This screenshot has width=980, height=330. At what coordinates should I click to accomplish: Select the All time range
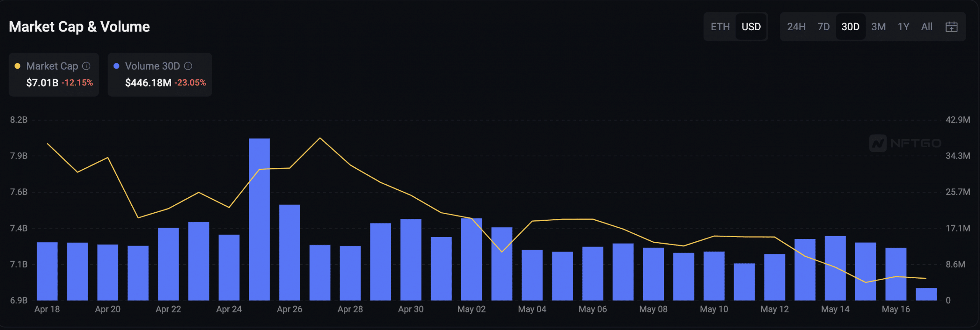(927, 27)
